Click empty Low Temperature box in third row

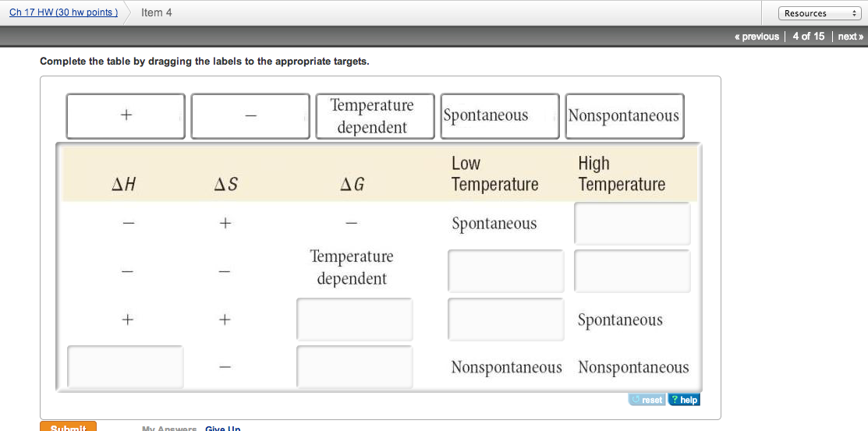pyautogui.click(x=506, y=320)
